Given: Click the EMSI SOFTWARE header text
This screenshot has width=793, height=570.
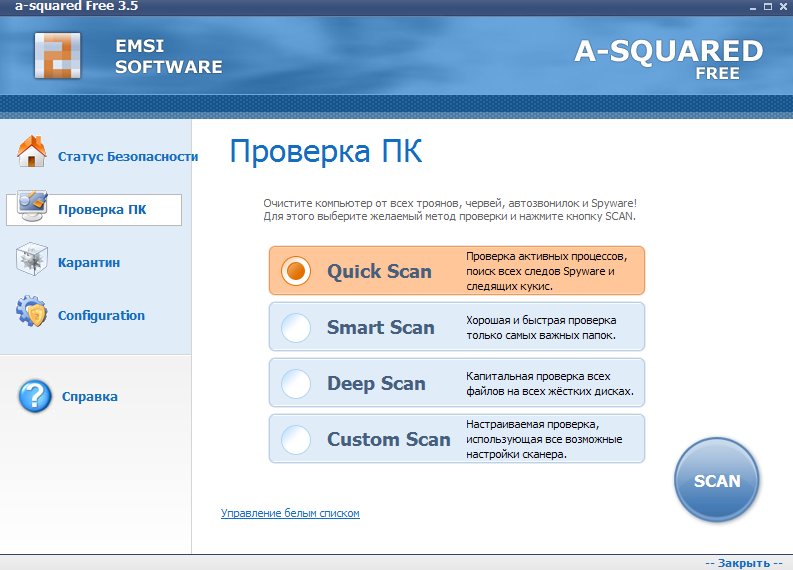Looking at the screenshot, I should (168, 56).
